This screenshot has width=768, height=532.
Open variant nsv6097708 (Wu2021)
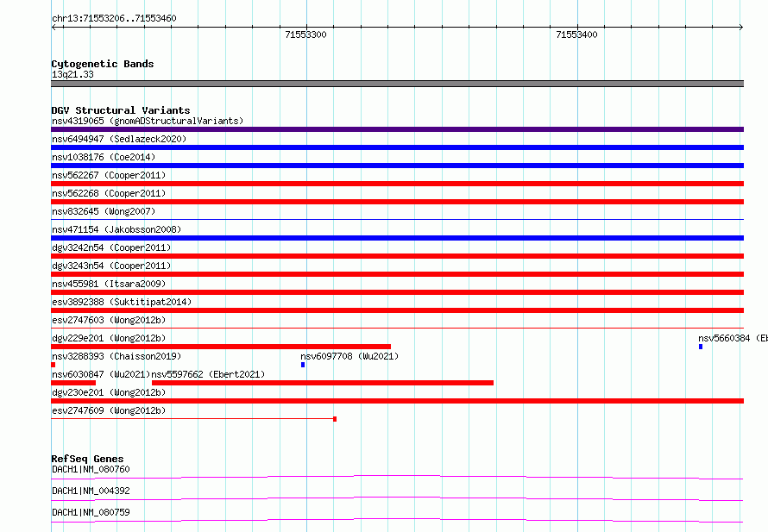[x=349, y=356]
